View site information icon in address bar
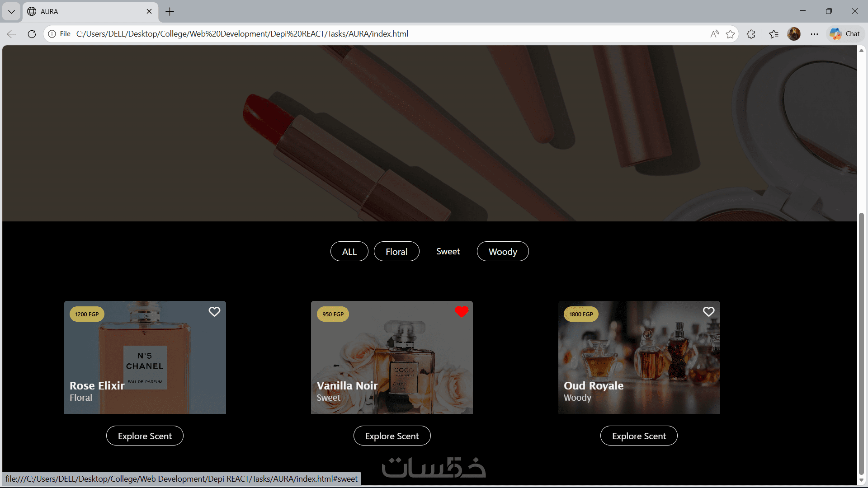The width and height of the screenshot is (868, 488). pos(52,34)
